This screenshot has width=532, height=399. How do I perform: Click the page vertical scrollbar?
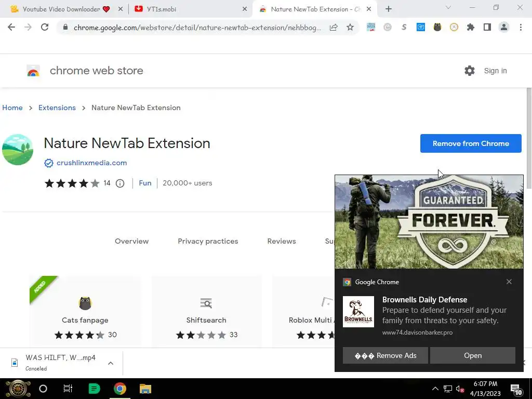[x=529, y=138]
